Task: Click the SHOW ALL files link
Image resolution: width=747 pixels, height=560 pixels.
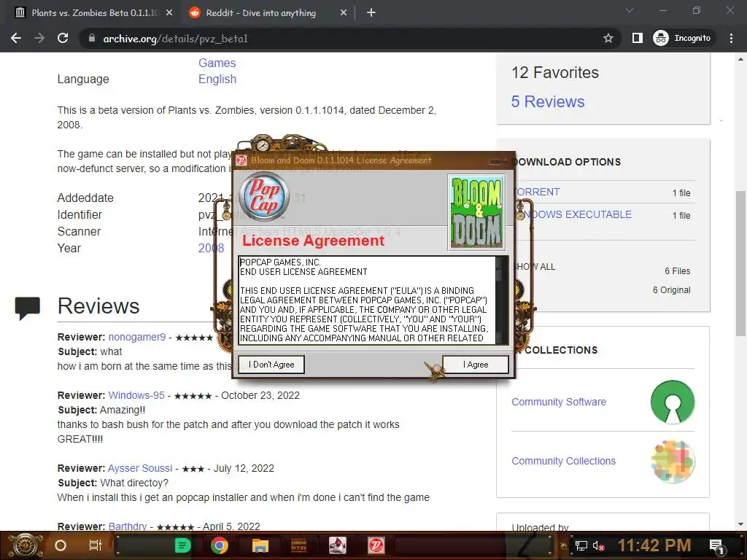Action: (534, 267)
